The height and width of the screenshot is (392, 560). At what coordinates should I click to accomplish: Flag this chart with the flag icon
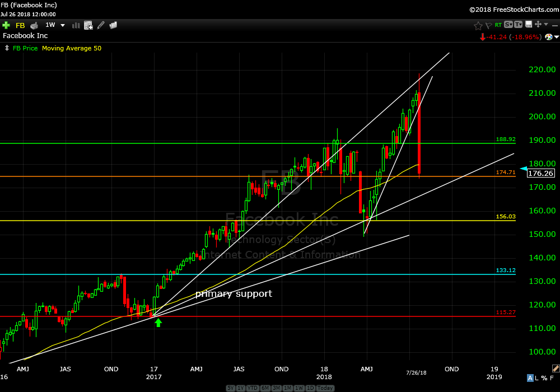pos(488,25)
